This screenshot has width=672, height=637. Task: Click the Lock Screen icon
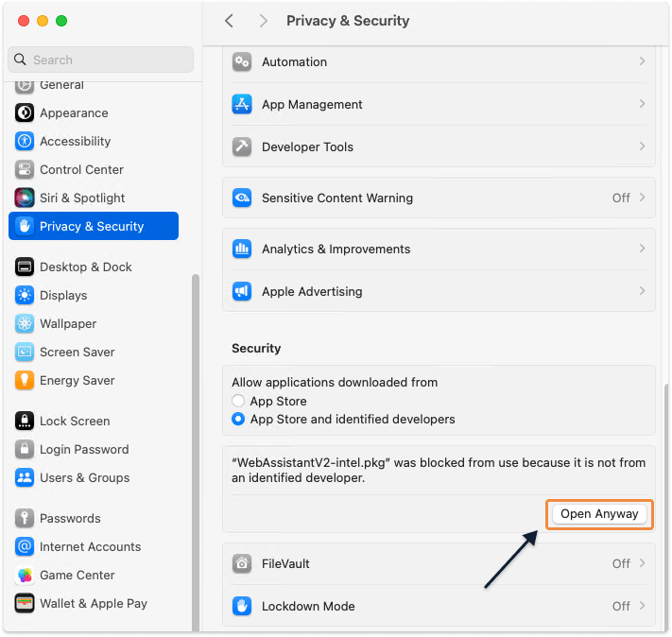(25, 421)
